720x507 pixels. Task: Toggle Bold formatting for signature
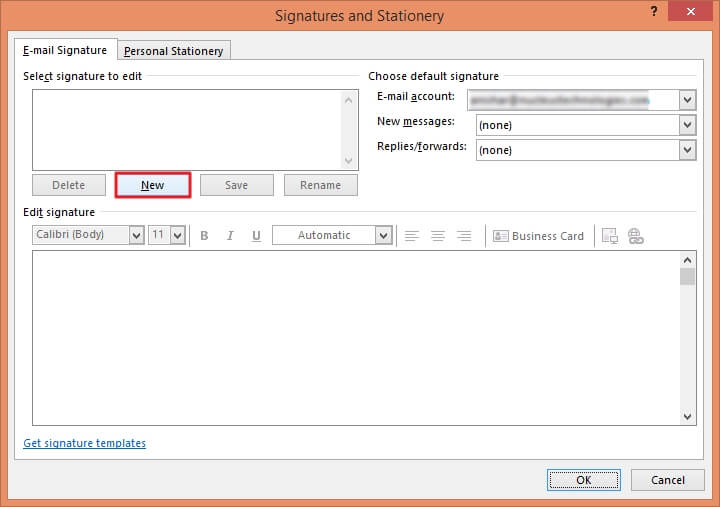point(204,236)
